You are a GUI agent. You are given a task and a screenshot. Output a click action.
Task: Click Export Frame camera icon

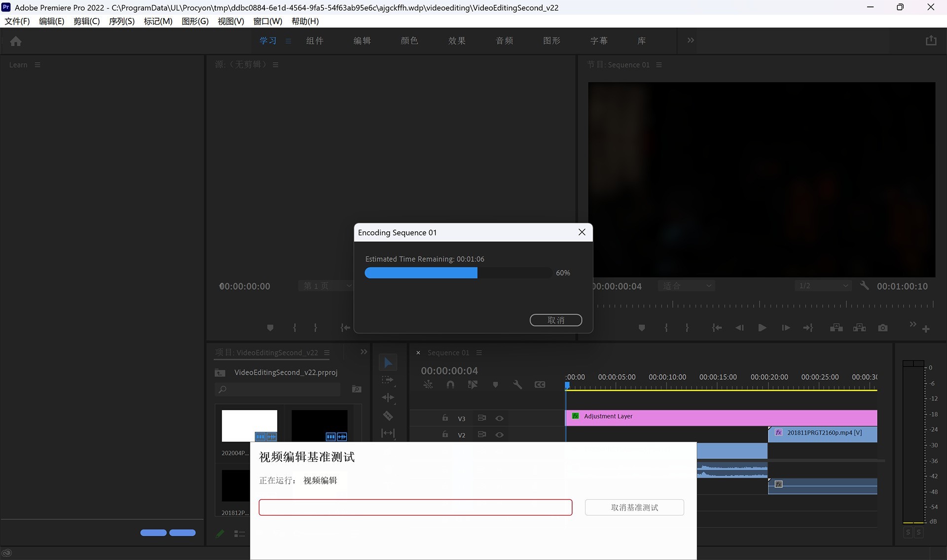(x=883, y=328)
